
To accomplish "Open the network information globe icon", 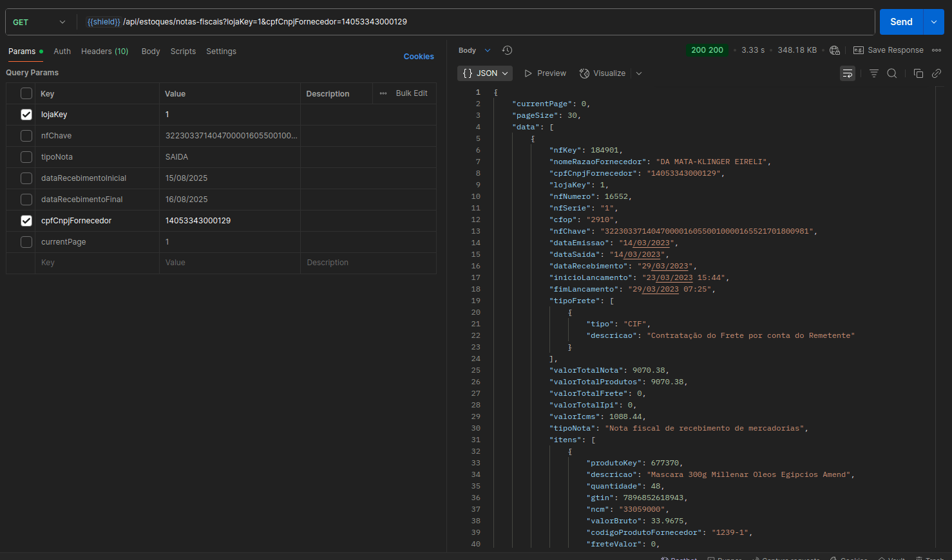I will click(x=835, y=50).
